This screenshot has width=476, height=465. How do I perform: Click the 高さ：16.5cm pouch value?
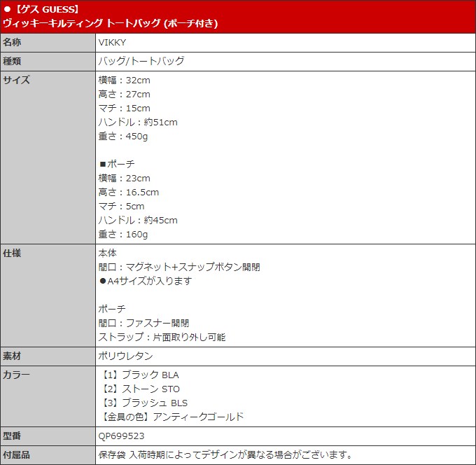(x=128, y=192)
